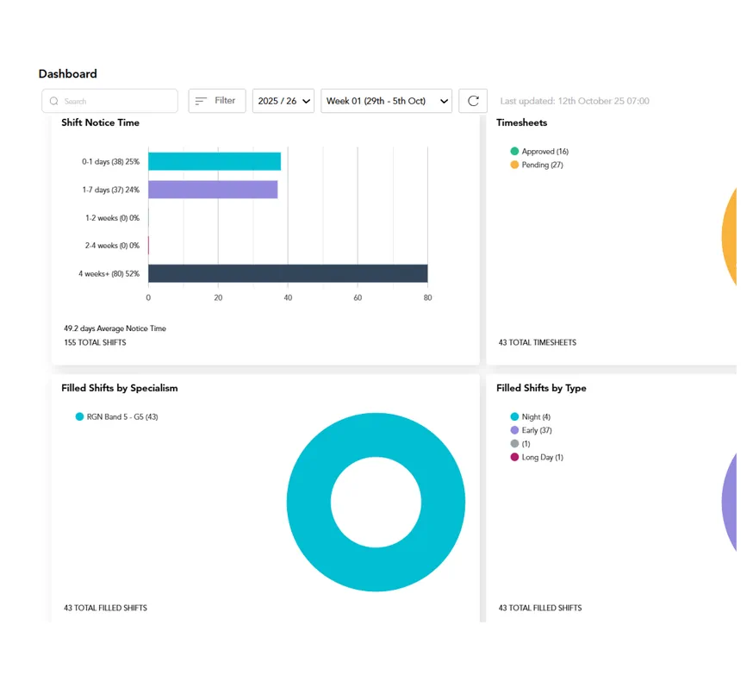Click the orange Timesheets pie slice
The height and width of the screenshot is (700, 753).
tap(730, 238)
